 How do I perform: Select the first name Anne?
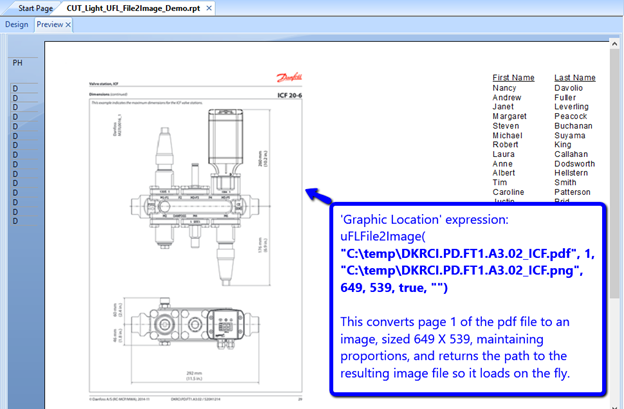[502, 164]
